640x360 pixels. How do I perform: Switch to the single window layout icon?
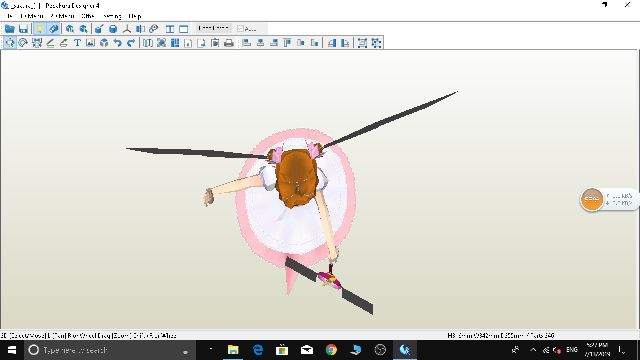click(184, 29)
